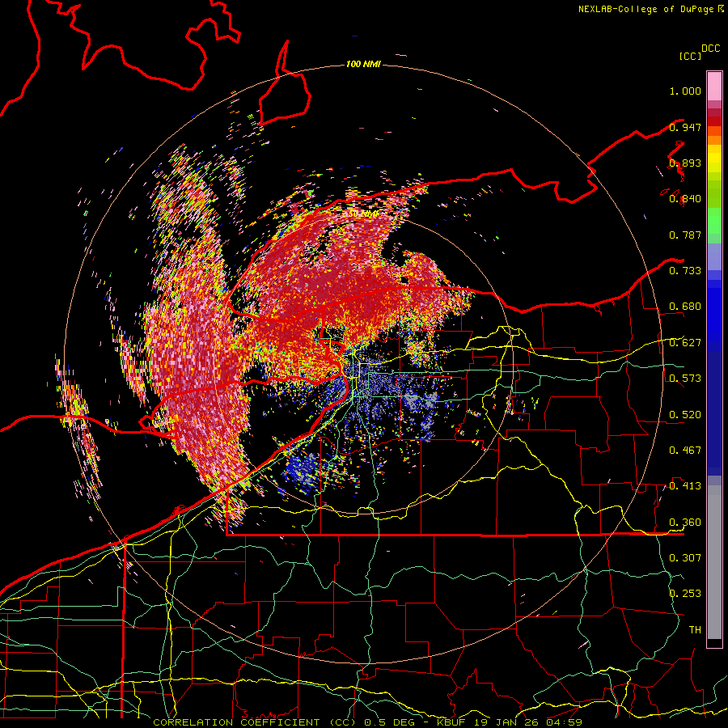The height and width of the screenshot is (728, 728).
Task: Select the gray segment of the color bar
Action: click(x=714, y=562)
